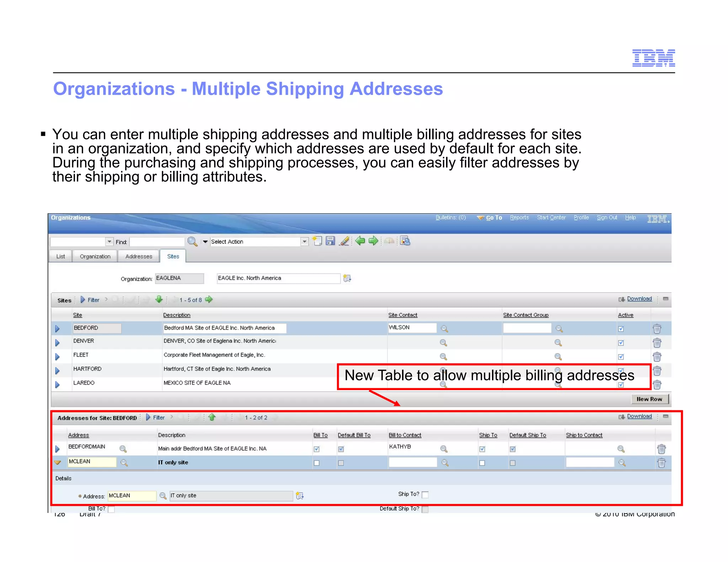Viewport: 728px width, 562px height.
Task: Expand the BEDFORDMAIN address row details
Action: [x=57, y=449]
